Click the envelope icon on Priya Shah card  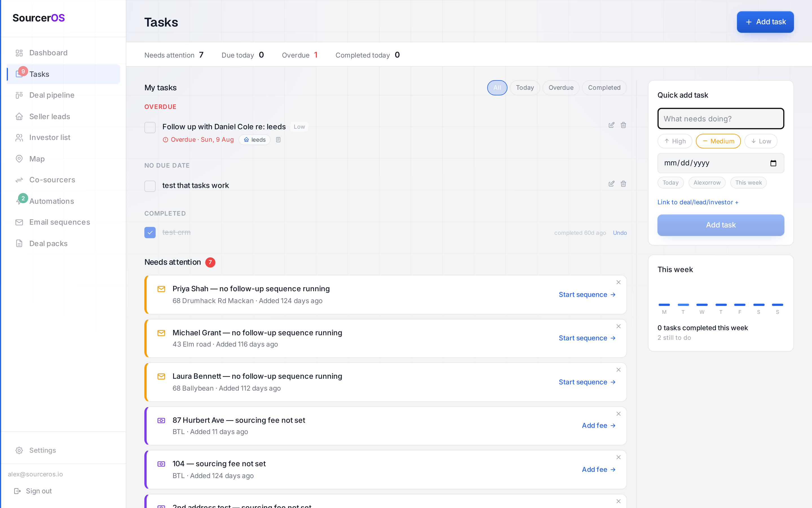(x=161, y=289)
